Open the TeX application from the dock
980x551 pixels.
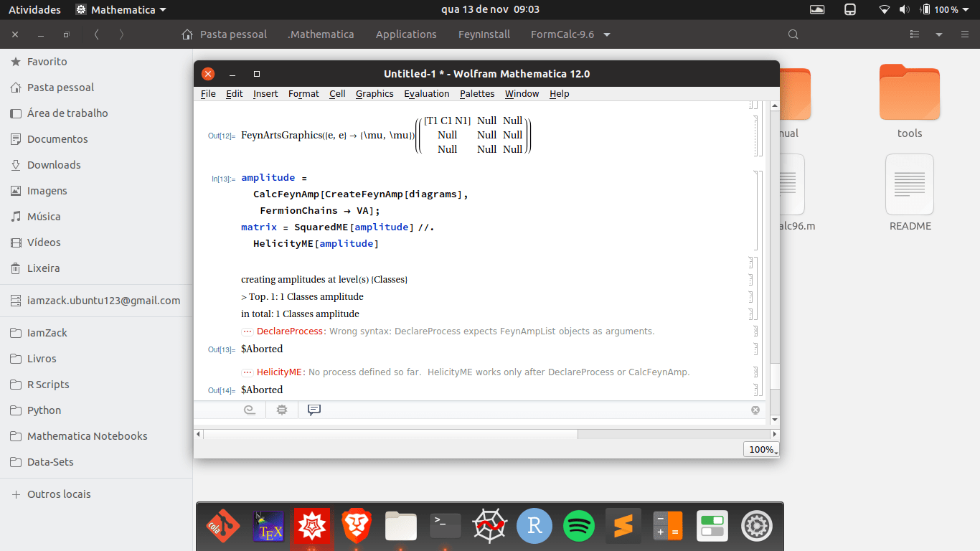tap(268, 526)
